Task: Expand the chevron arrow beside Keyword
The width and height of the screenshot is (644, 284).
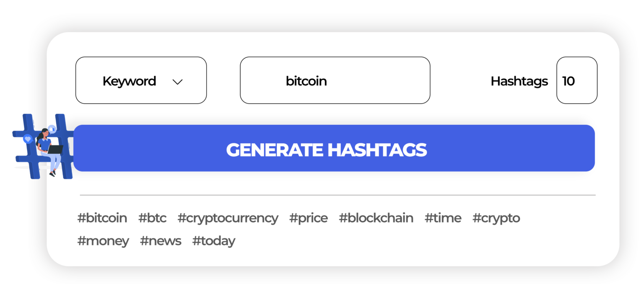Action: [x=178, y=82]
